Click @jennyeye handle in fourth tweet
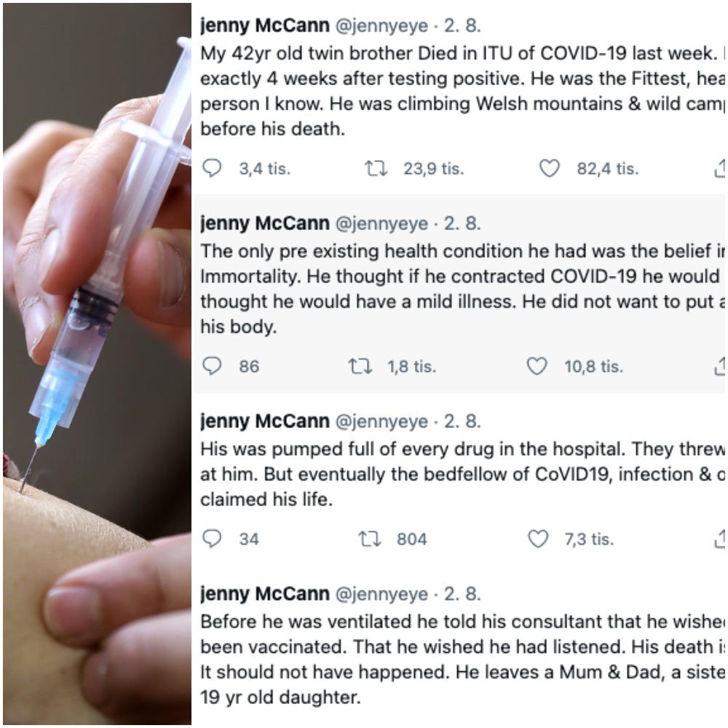The width and height of the screenshot is (728, 728). [x=381, y=594]
